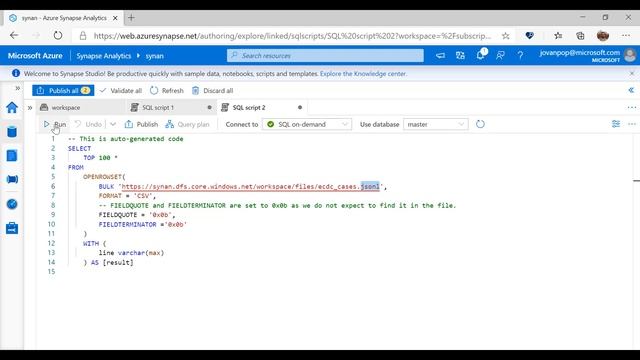Screen dimensions: 640x360
Task: Open the Home hub icon
Action: click(x=12, y=108)
